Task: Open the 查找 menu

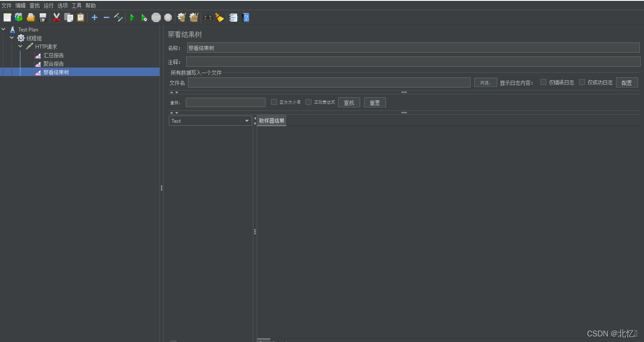Action: (x=34, y=6)
